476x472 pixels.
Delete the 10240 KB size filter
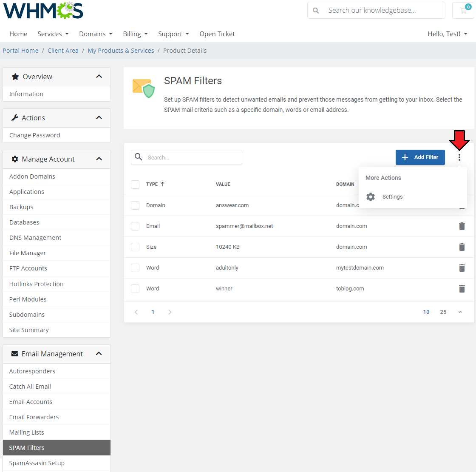(462, 247)
